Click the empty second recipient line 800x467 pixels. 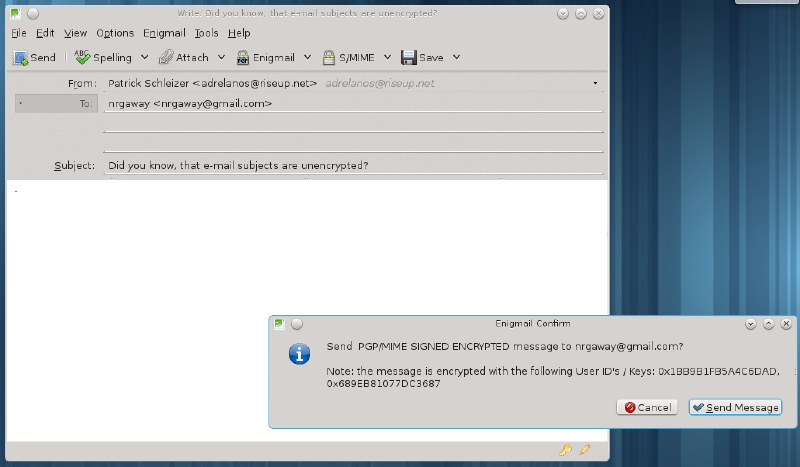click(353, 124)
